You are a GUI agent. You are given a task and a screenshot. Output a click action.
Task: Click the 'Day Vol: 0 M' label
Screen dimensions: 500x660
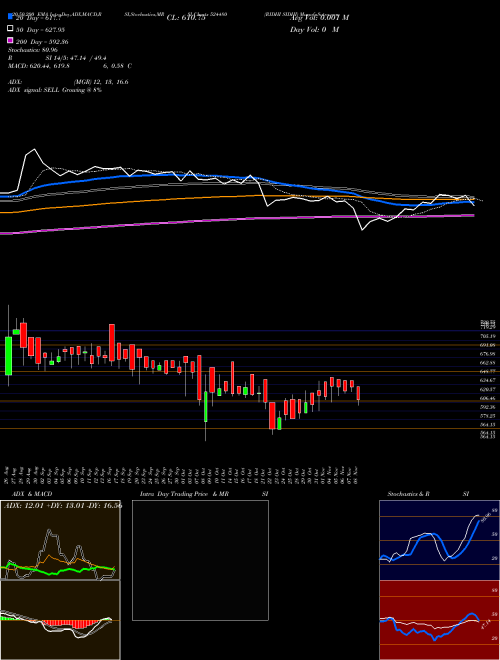[314, 29]
